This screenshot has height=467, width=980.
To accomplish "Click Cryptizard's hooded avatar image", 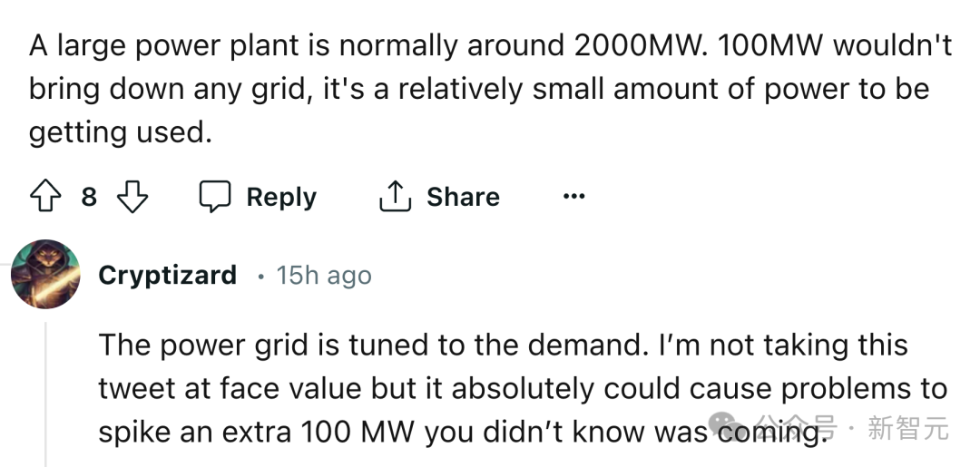I will tap(45, 274).
